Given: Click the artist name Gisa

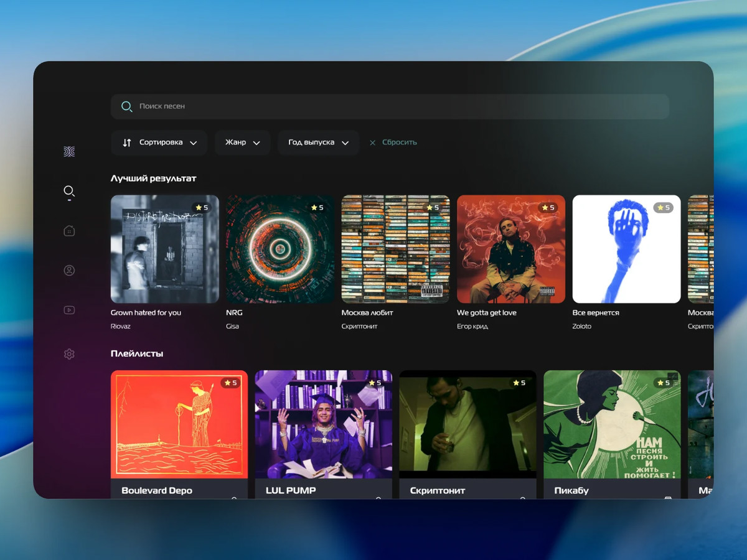Looking at the screenshot, I should [232, 327].
